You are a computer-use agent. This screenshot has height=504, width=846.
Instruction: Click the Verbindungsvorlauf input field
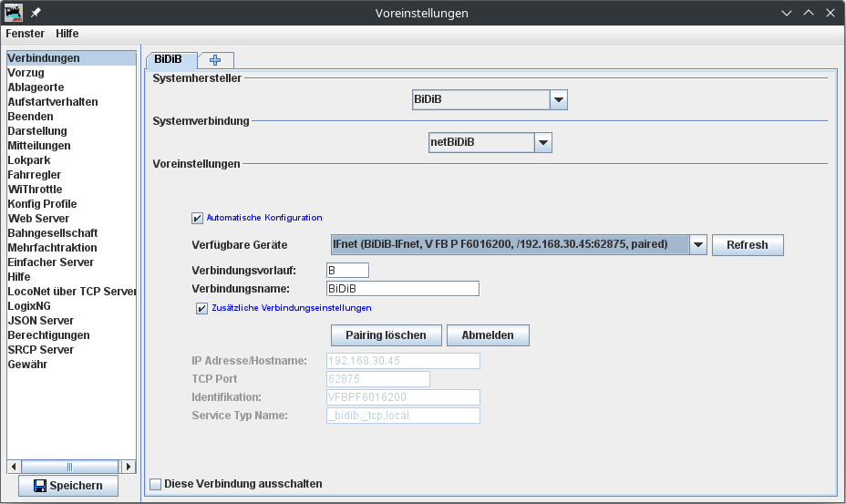pos(347,271)
